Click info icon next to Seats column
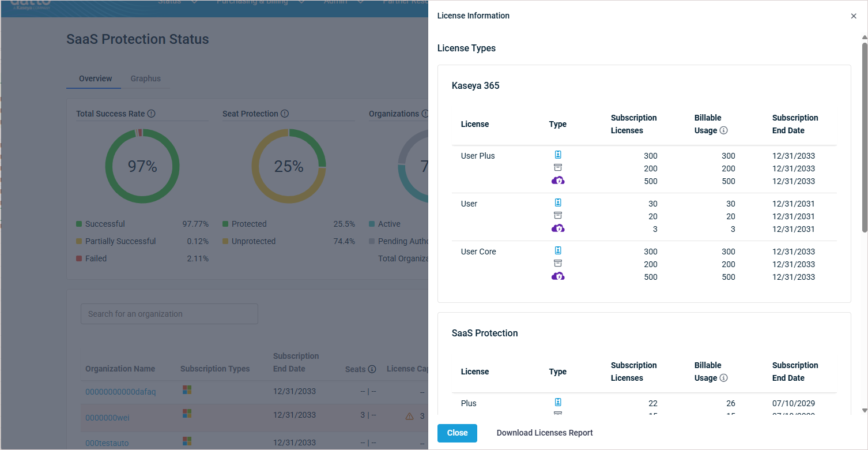 click(x=372, y=369)
